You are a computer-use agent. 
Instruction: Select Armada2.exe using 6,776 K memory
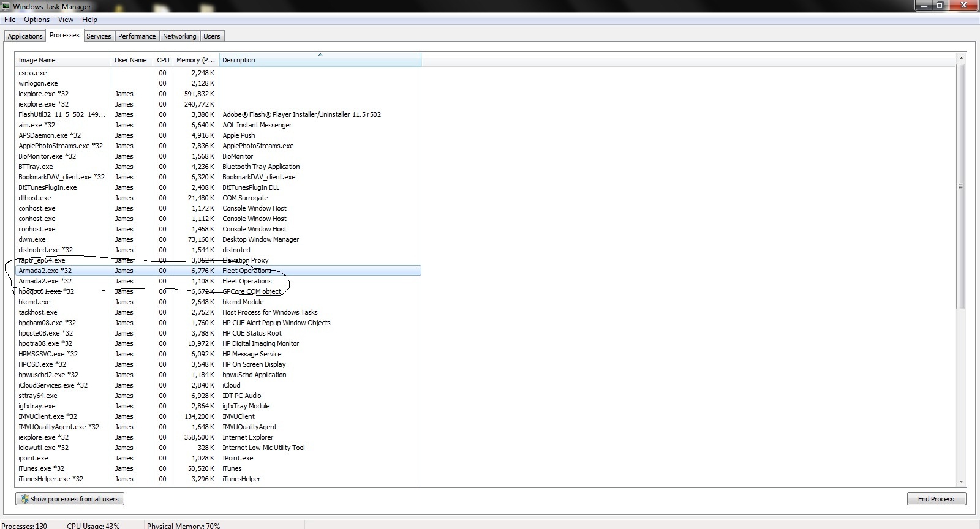[x=218, y=271]
